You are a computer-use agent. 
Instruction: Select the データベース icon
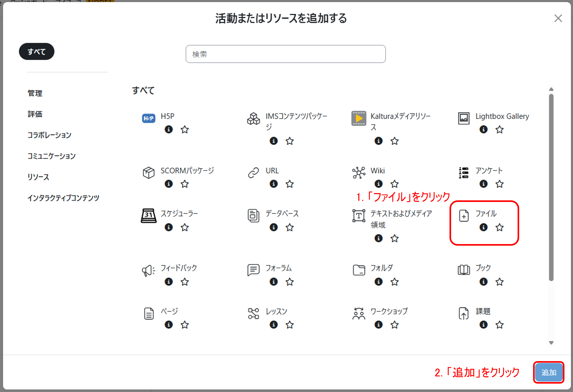[x=253, y=216]
